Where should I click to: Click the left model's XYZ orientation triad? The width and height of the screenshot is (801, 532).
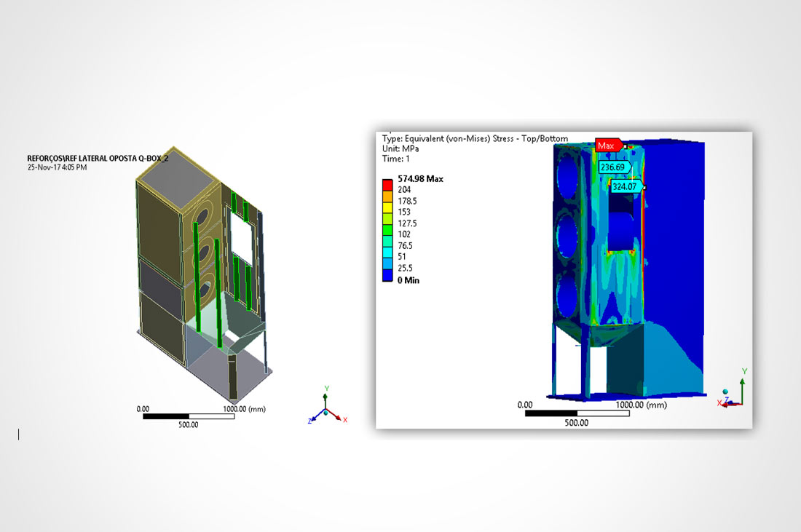tap(325, 409)
